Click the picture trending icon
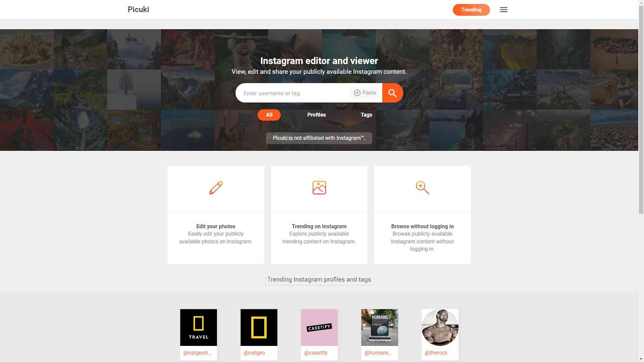This screenshot has width=644, height=362. tap(319, 188)
